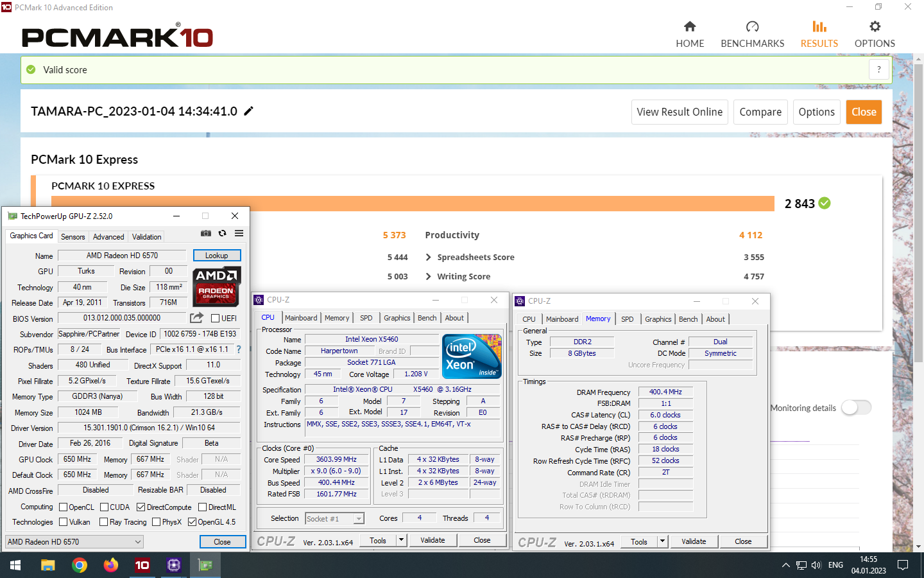
Task: Click Intel Xeon inside logo
Action: pyautogui.click(x=472, y=356)
